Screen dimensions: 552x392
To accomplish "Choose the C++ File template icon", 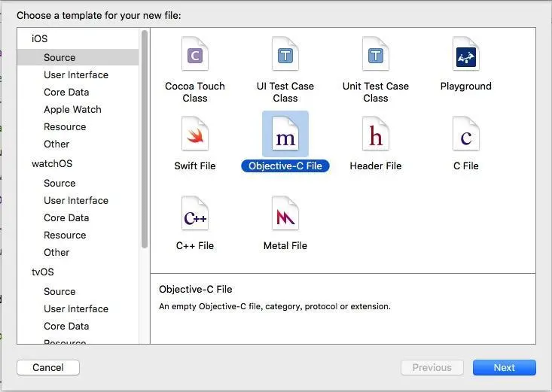I will click(195, 215).
